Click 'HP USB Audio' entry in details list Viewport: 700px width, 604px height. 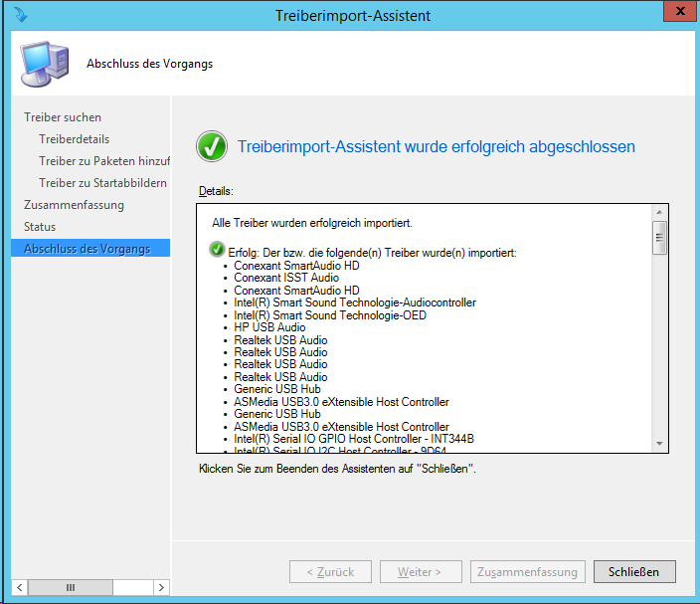(x=269, y=327)
